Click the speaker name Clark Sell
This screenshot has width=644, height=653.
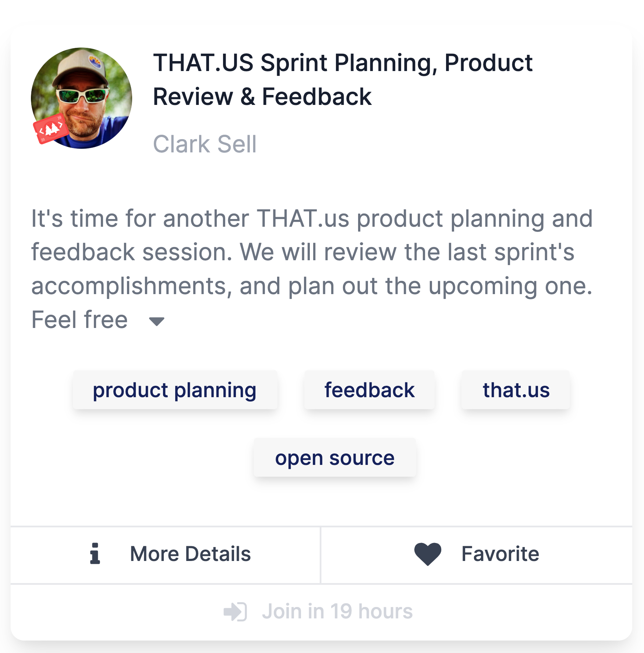(205, 144)
